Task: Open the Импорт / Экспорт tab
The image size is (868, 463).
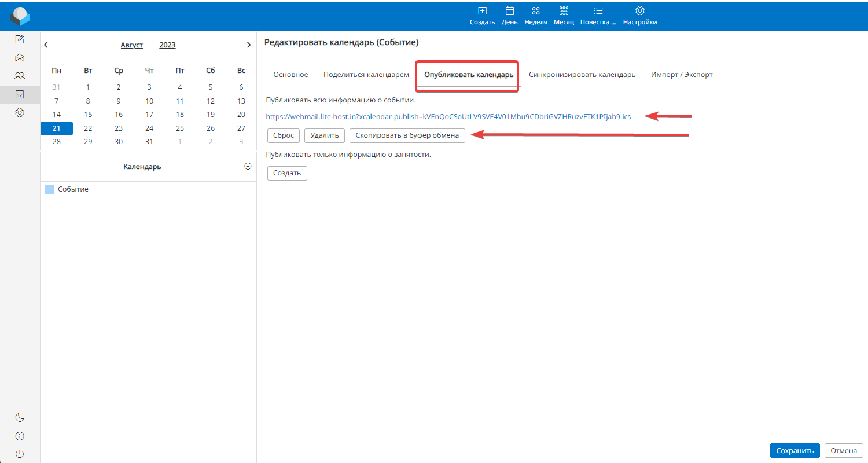Action: [682, 75]
